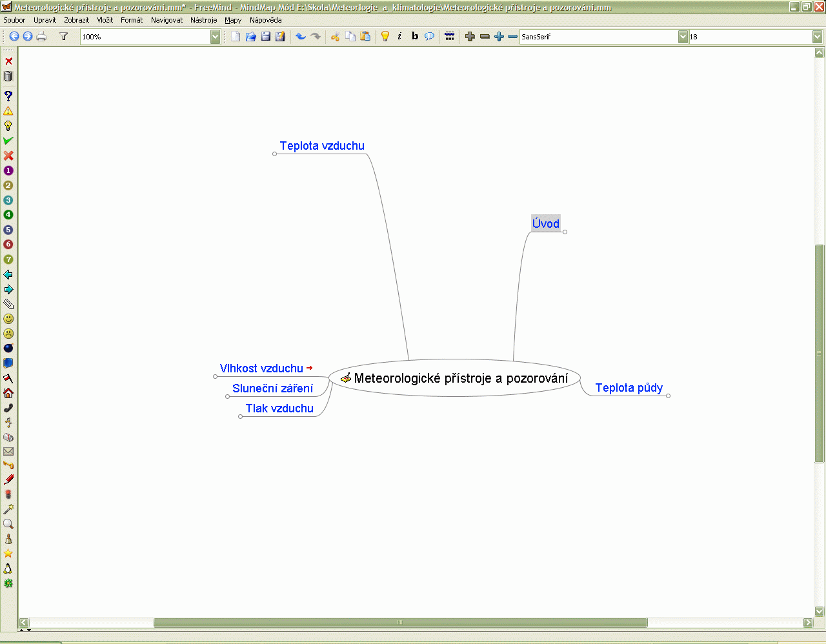Viewport: 826px width, 644px height.
Task: Open the Mapy menu
Action: (234, 20)
